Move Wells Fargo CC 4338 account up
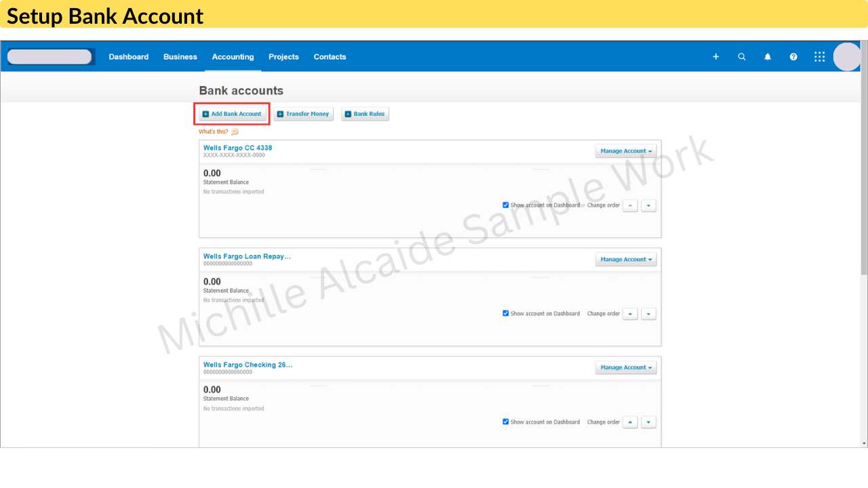 [x=630, y=205]
